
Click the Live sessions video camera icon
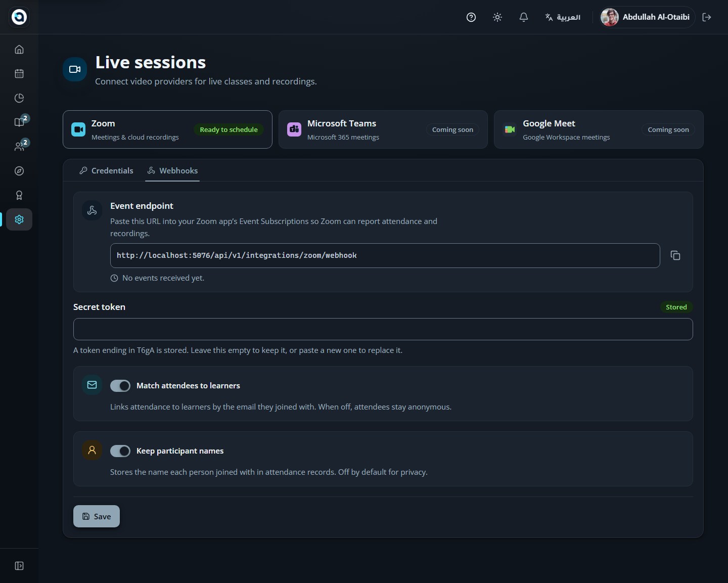(x=75, y=69)
